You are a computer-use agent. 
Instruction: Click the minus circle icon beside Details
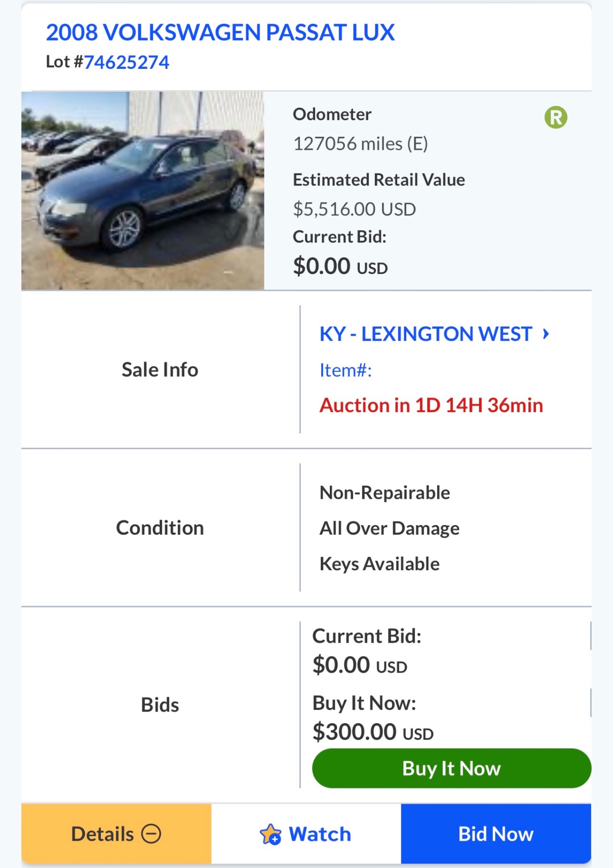pos(151,834)
